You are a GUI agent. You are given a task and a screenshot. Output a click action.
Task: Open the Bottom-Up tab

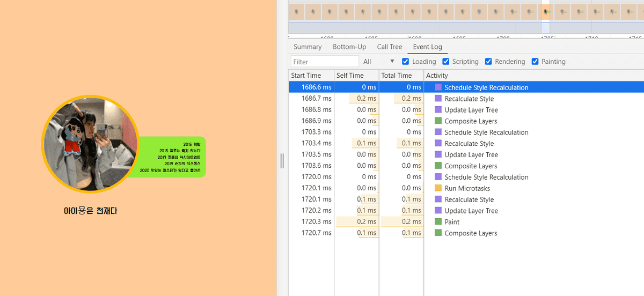coord(349,47)
